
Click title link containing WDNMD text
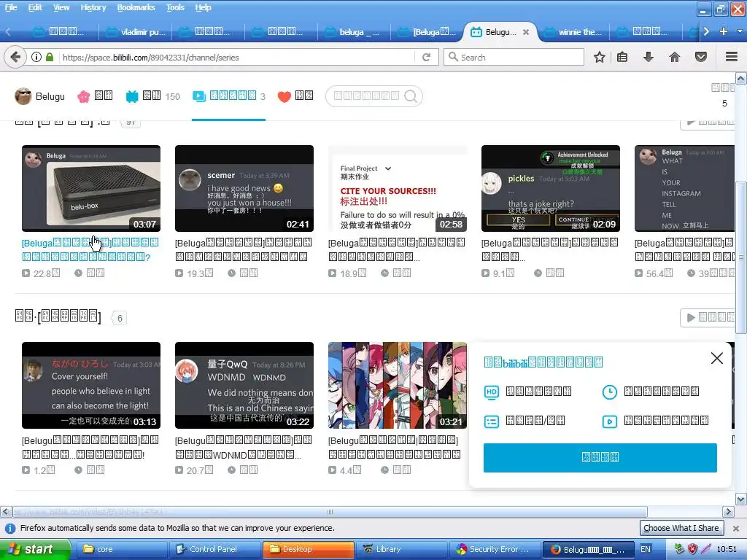[244, 448]
